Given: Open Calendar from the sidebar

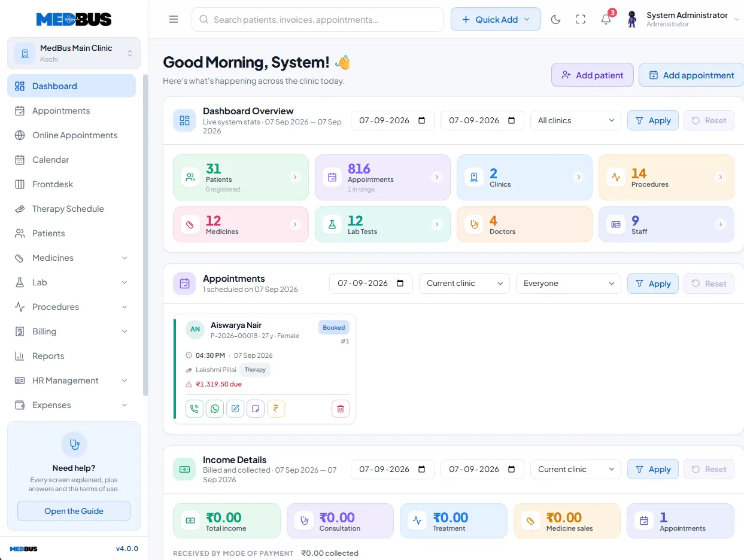Looking at the screenshot, I should click(x=71, y=160).
